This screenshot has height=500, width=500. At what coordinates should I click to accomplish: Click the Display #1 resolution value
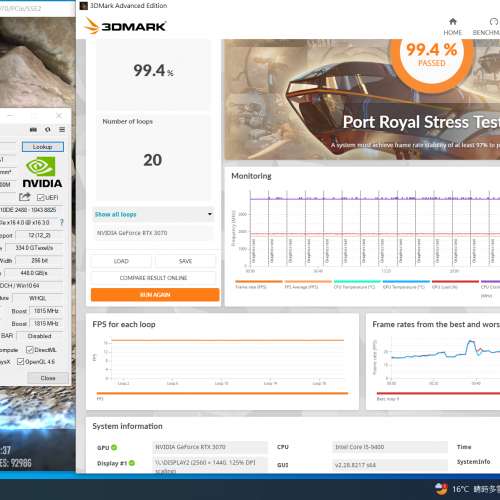click(x=210, y=465)
